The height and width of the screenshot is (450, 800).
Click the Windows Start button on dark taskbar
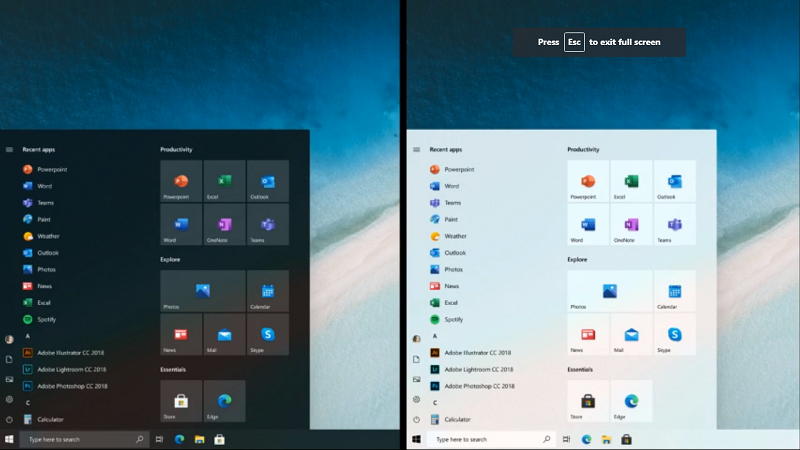[9, 439]
